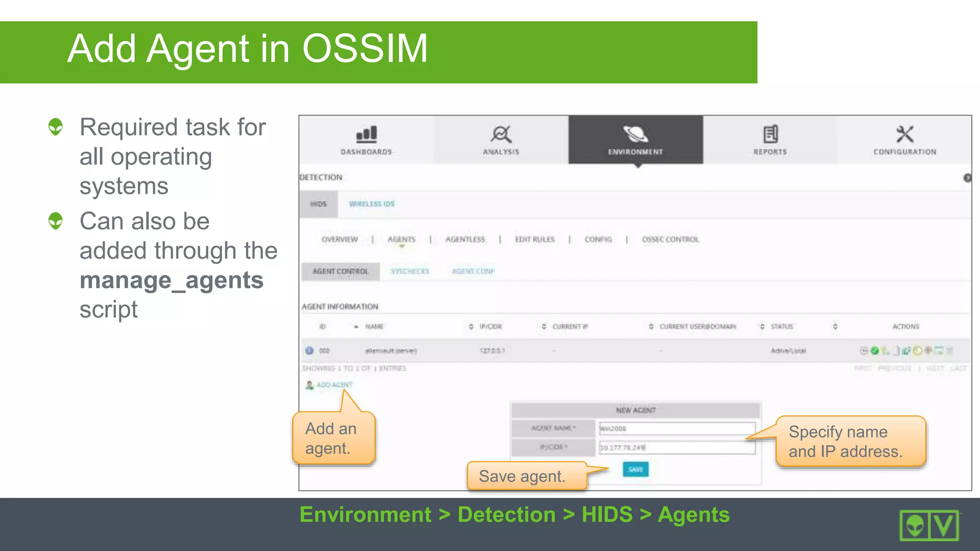Click the dark round icon beside Detection header
The image size is (980, 551).
click(x=968, y=178)
